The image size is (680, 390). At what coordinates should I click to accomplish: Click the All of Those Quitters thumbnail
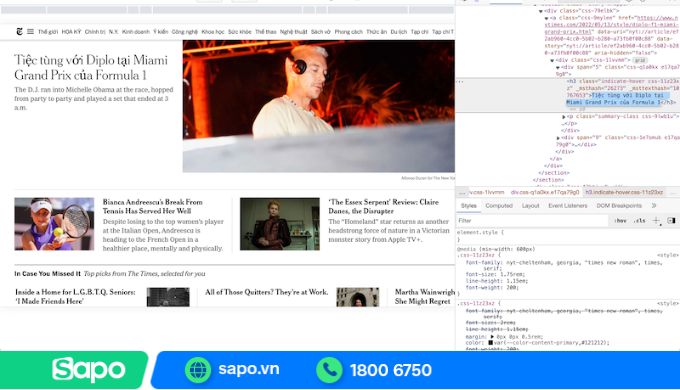[358, 297]
